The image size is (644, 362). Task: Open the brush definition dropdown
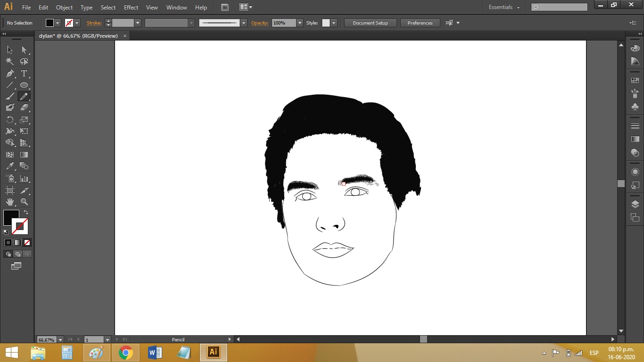coord(244,23)
